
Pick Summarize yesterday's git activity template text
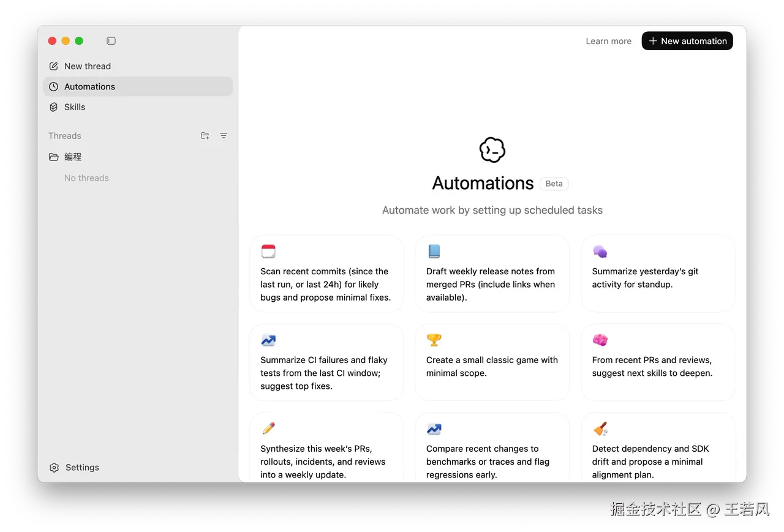(x=645, y=278)
